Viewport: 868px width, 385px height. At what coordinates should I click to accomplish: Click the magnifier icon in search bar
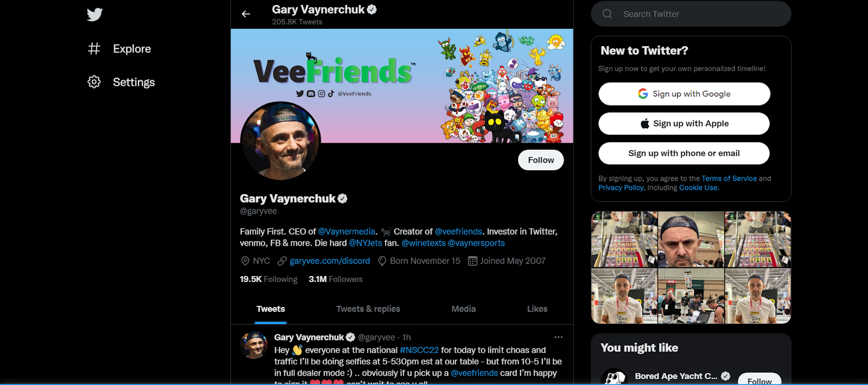[608, 14]
